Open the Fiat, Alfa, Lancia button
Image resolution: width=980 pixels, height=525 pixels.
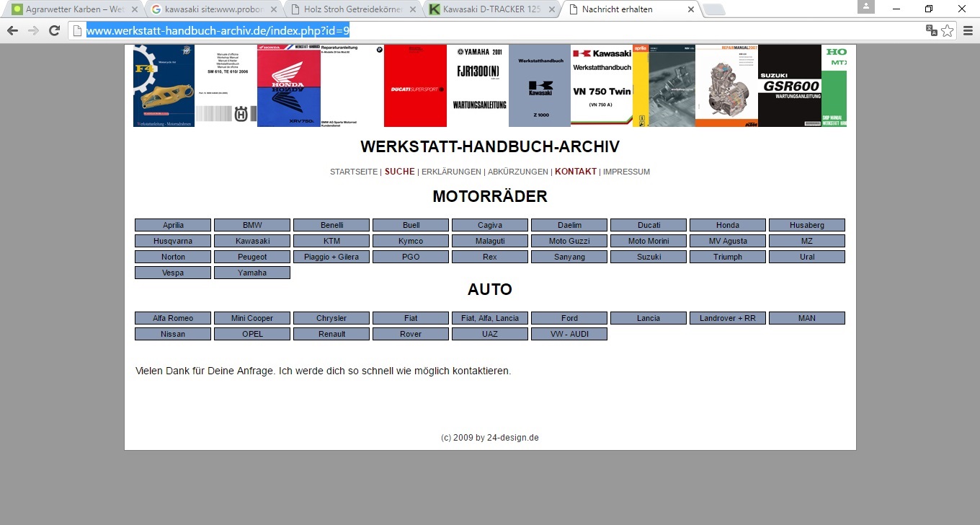[x=490, y=318]
